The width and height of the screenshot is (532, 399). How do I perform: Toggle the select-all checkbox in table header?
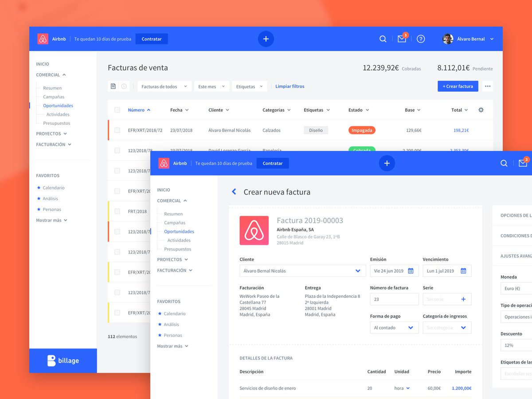click(x=117, y=110)
